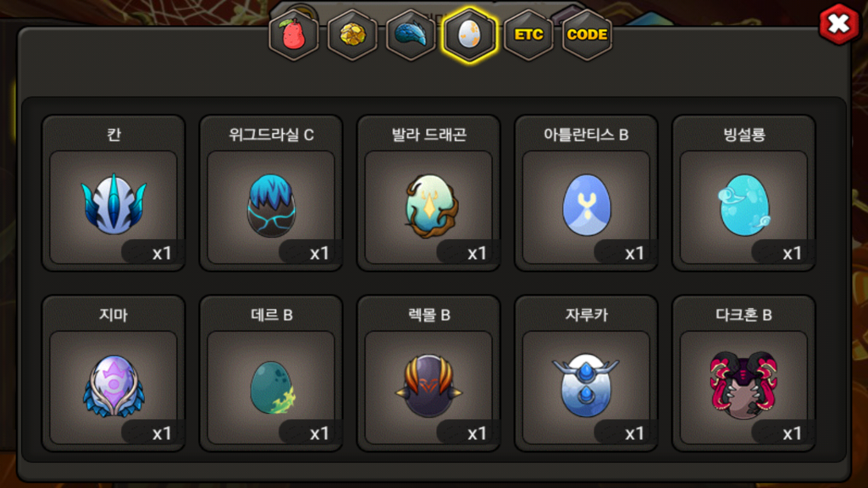Screen dimensions: 868x488
Task: Switch to the CODE tab
Action: [x=587, y=35]
